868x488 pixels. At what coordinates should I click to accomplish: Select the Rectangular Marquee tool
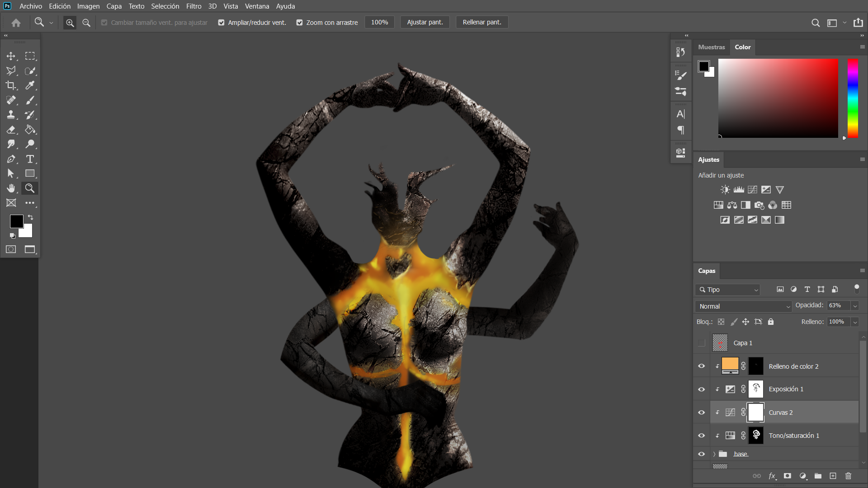[x=30, y=56]
